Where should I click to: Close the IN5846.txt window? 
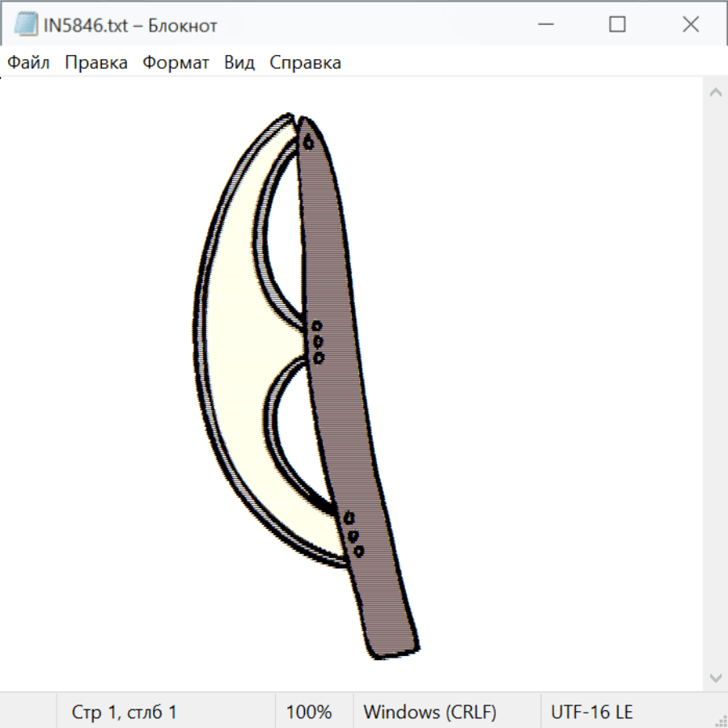691,25
